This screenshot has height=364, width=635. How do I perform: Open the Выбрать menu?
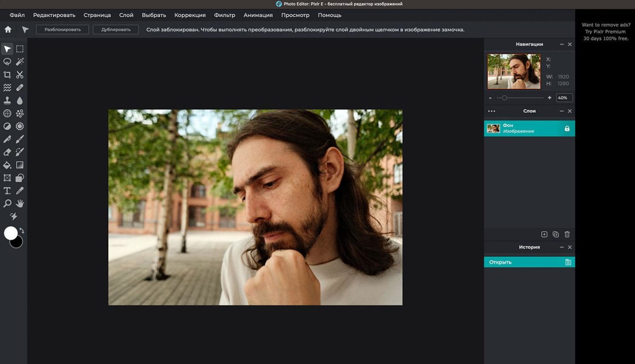154,15
